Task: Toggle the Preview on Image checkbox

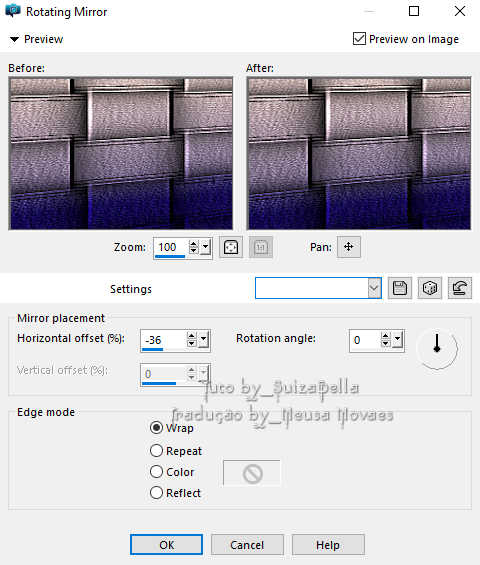Action: point(359,39)
